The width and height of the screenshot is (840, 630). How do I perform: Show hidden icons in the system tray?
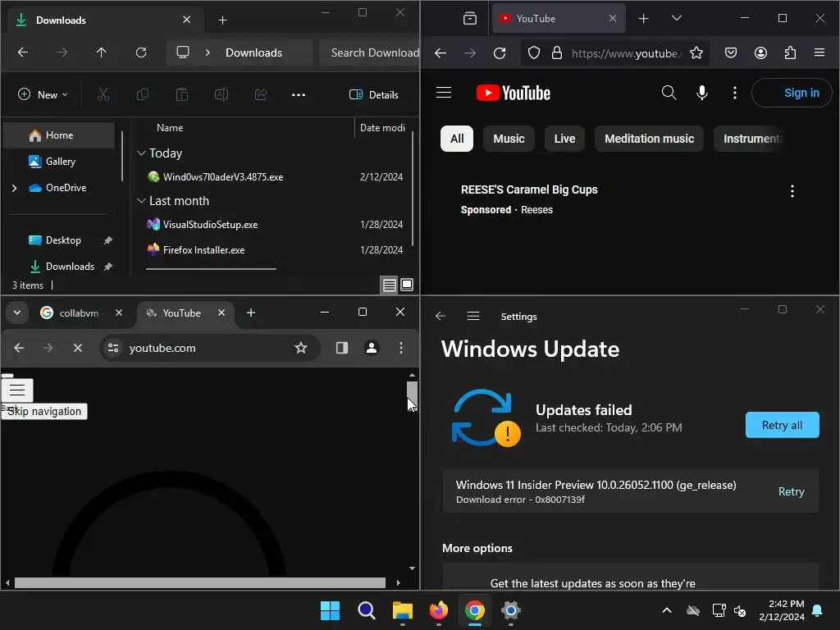(667, 610)
